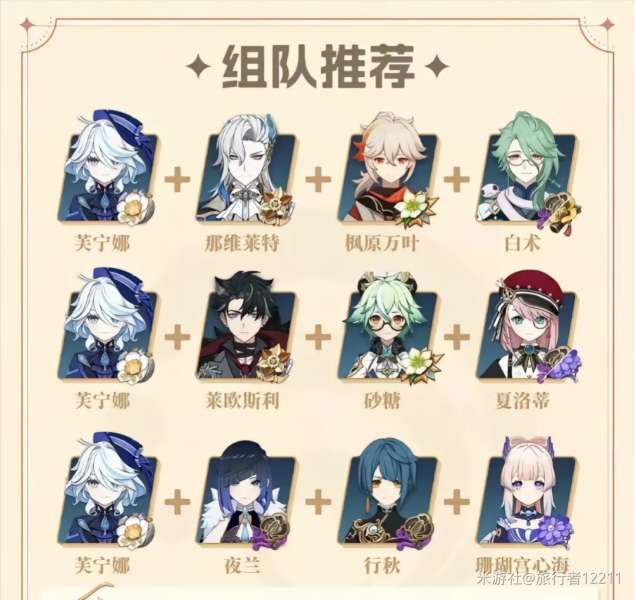The image size is (635, 600).
Task: Click artifact flower icon on 白术 portrait
Action: pyautogui.click(x=561, y=213)
